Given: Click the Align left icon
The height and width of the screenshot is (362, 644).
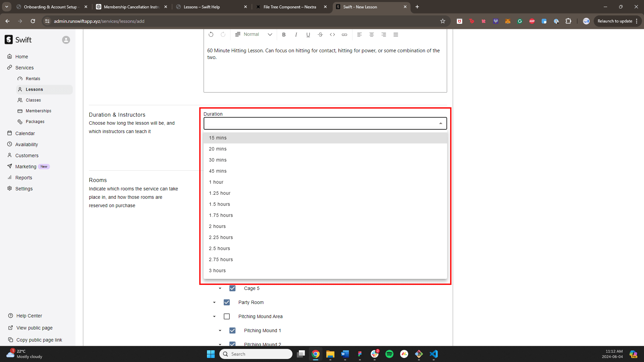Looking at the screenshot, I should [359, 35].
